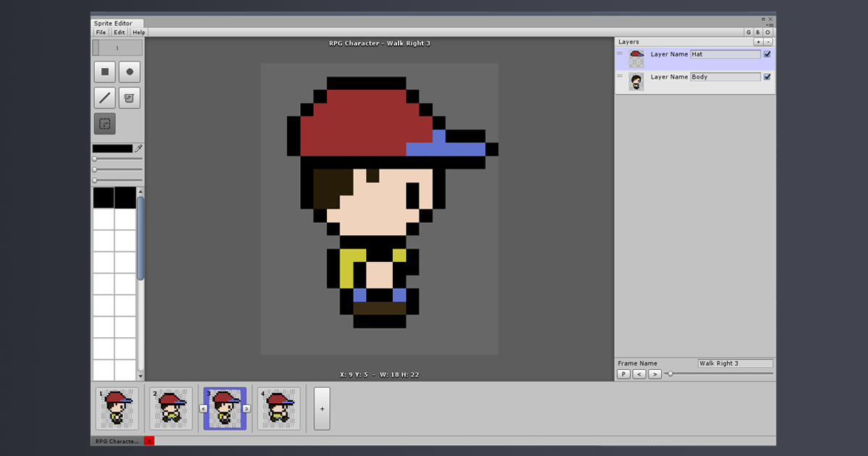The height and width of the screenshot is (456, 868).
Task: Open the Help menu
Action: click(x=139, y=32)
